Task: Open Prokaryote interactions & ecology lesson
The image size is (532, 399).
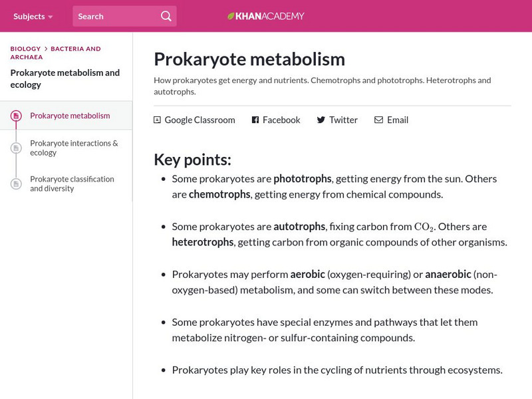Action: tap(74, 148)
